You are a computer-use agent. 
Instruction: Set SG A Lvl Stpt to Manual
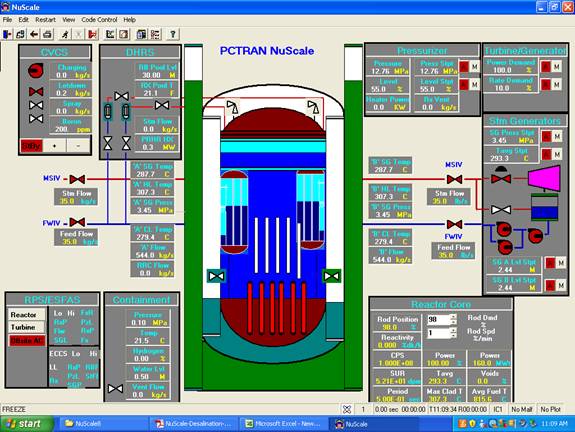click(561, 263)
